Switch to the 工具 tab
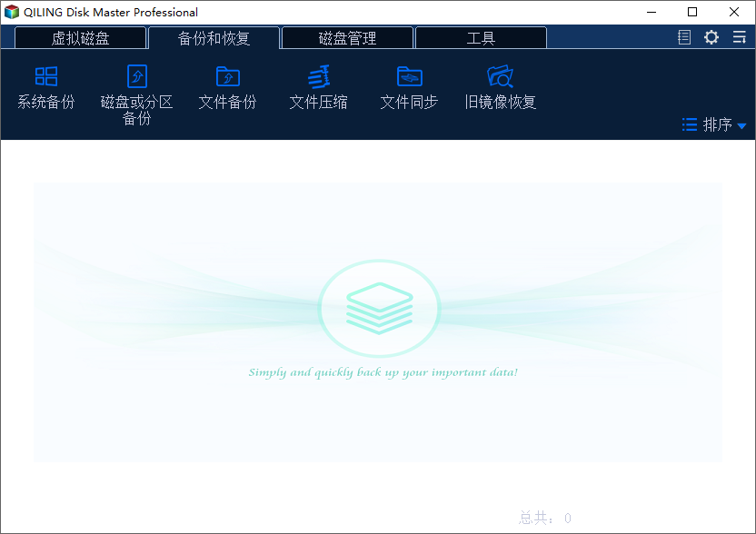Image resolution: width=756 pixels, height=534 pixels. coord(480,37)
